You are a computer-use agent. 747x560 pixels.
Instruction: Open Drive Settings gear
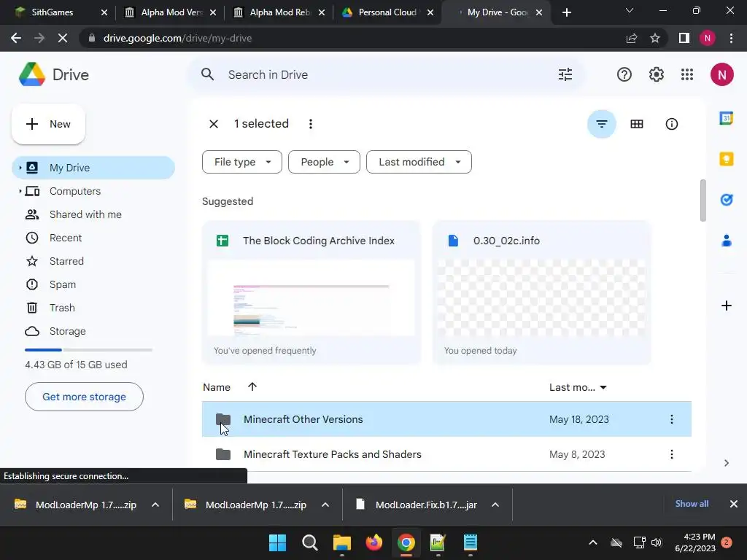tap(656, 75)
